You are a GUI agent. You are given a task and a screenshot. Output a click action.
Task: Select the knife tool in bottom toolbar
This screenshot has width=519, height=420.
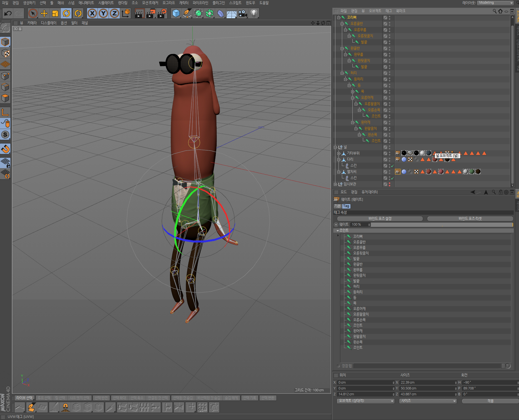coord(110,407)
